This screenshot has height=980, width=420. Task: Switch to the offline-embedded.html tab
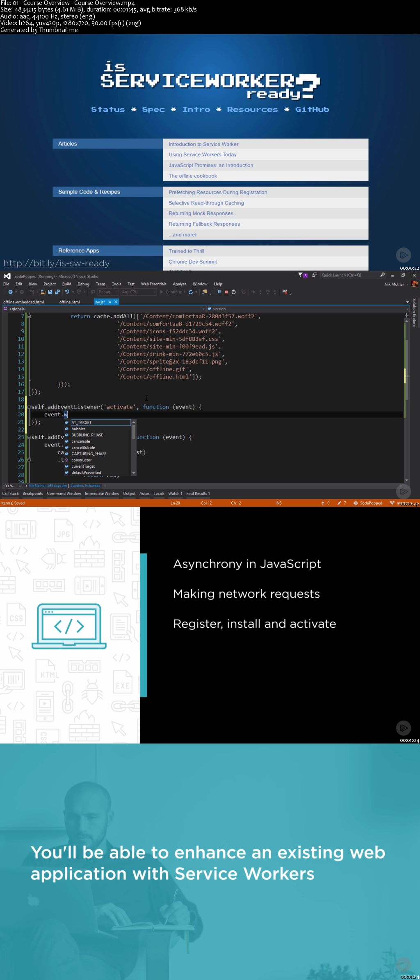(x=24, y=302)
